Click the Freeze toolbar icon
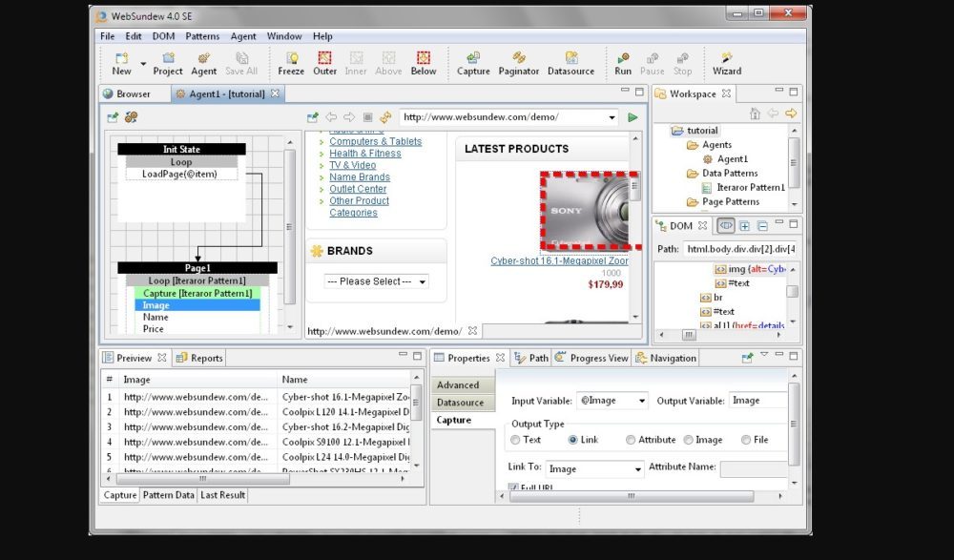 [x=291, y=63]
